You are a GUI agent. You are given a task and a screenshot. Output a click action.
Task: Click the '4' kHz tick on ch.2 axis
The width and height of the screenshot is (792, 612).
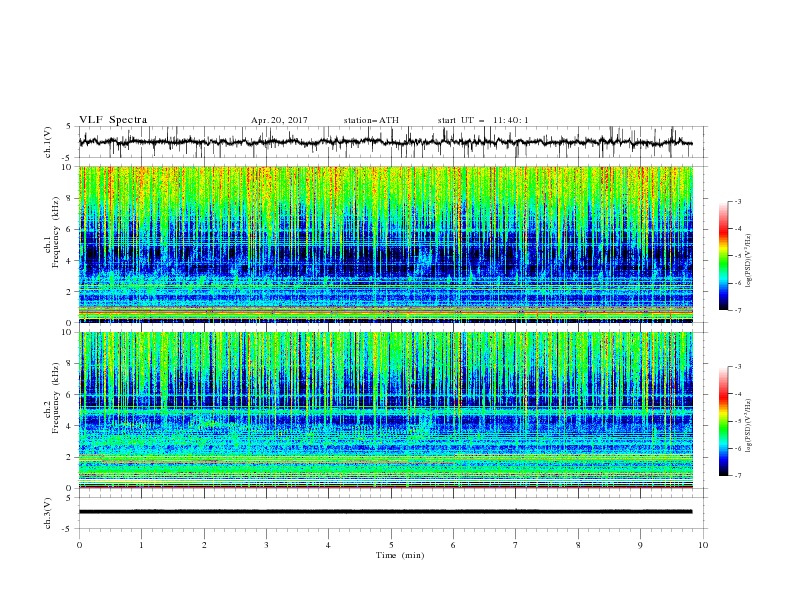click(71, 426)
